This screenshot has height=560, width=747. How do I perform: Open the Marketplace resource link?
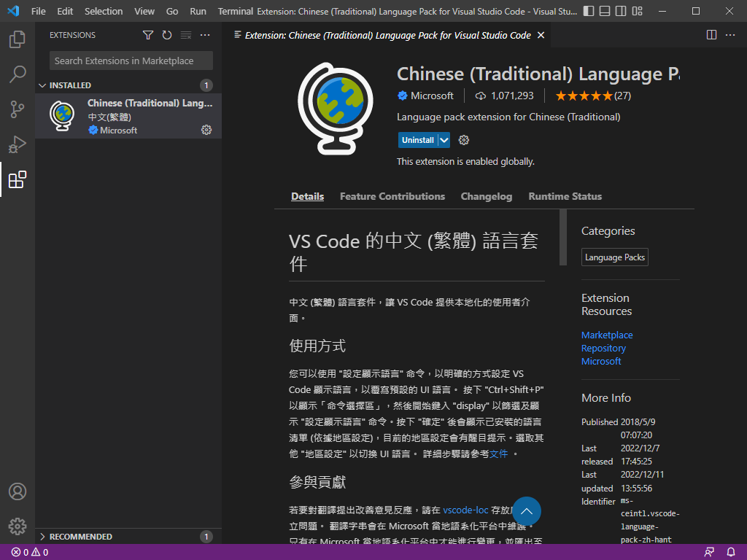[x=607, y=335]
